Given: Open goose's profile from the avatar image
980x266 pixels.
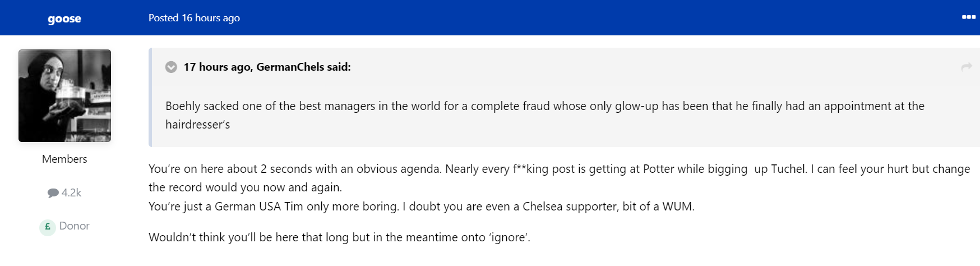Looking at the screenshot, I should (x=64, y=95).
